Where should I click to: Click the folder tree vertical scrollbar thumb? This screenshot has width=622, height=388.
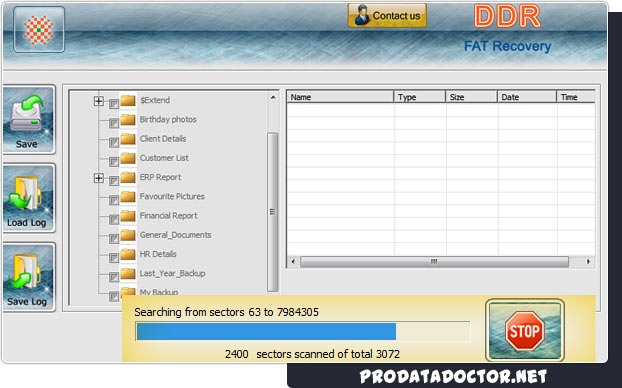pos(273,212)
